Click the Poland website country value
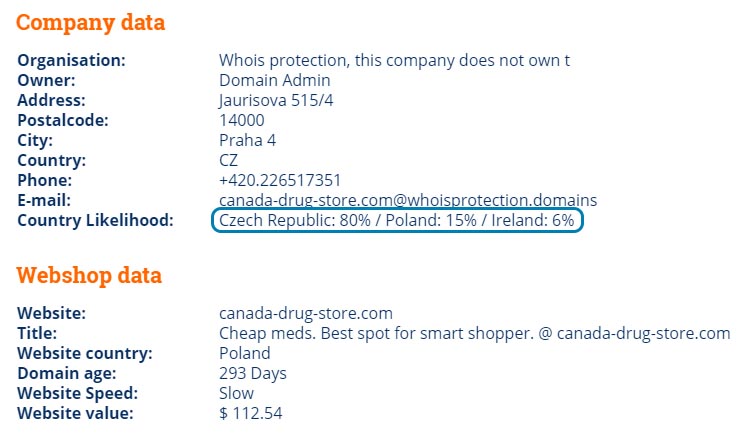The image size is (745, 435). pyautogui.click(x=245, y=353)
